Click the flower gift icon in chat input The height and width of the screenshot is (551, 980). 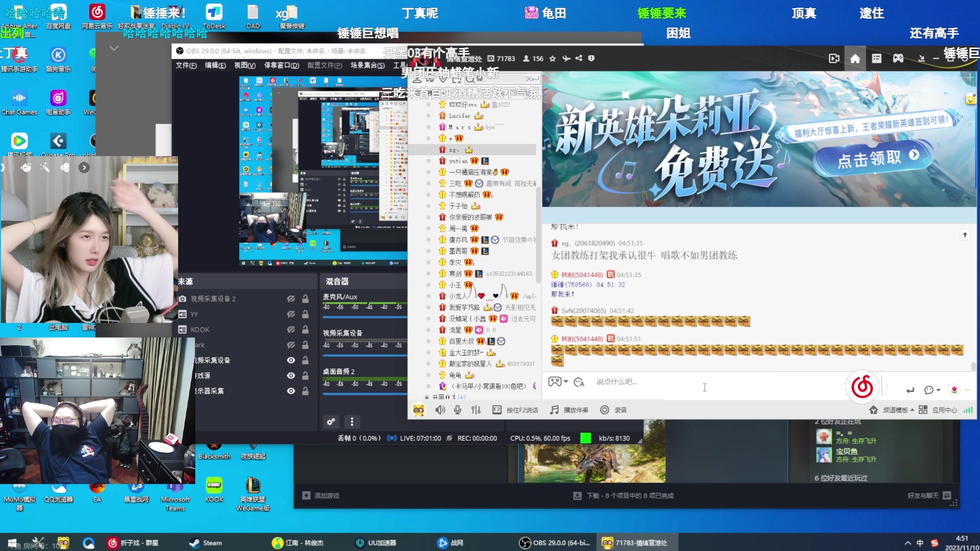pos(954,390)
